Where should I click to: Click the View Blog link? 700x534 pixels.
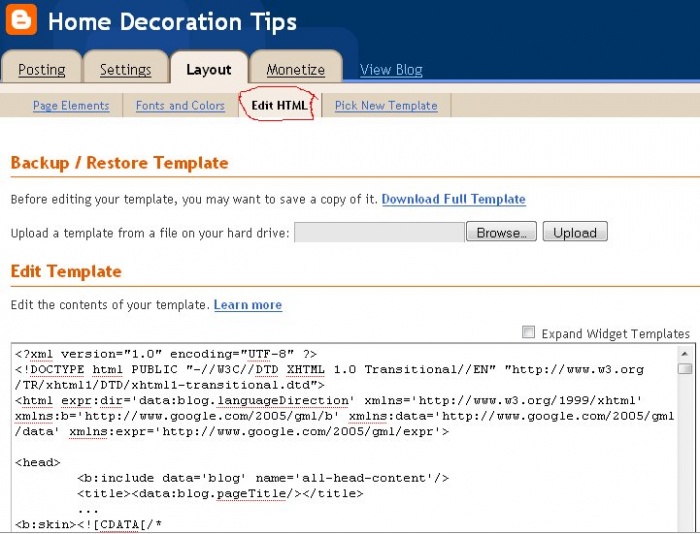391,70
